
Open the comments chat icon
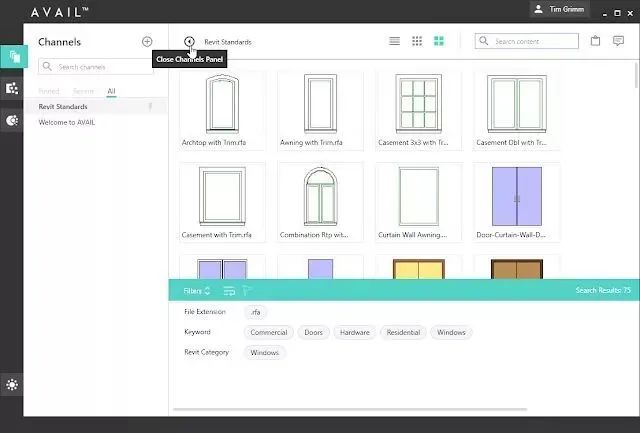618,41
